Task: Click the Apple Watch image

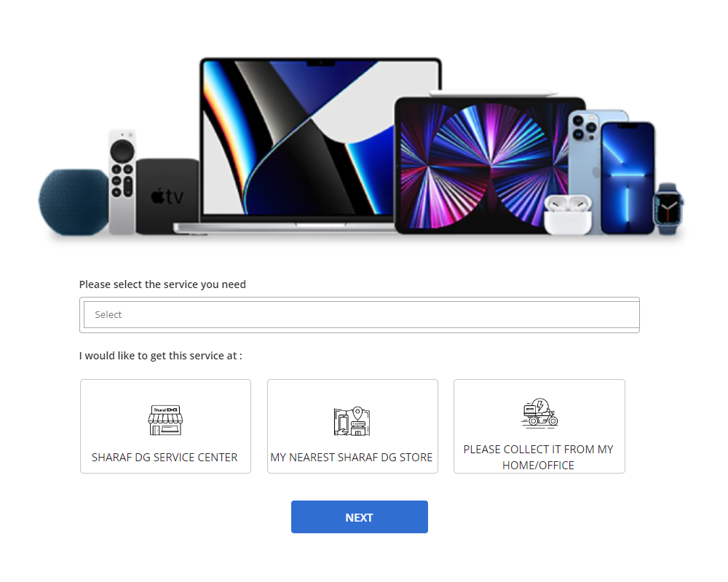Action: point(668,209)
